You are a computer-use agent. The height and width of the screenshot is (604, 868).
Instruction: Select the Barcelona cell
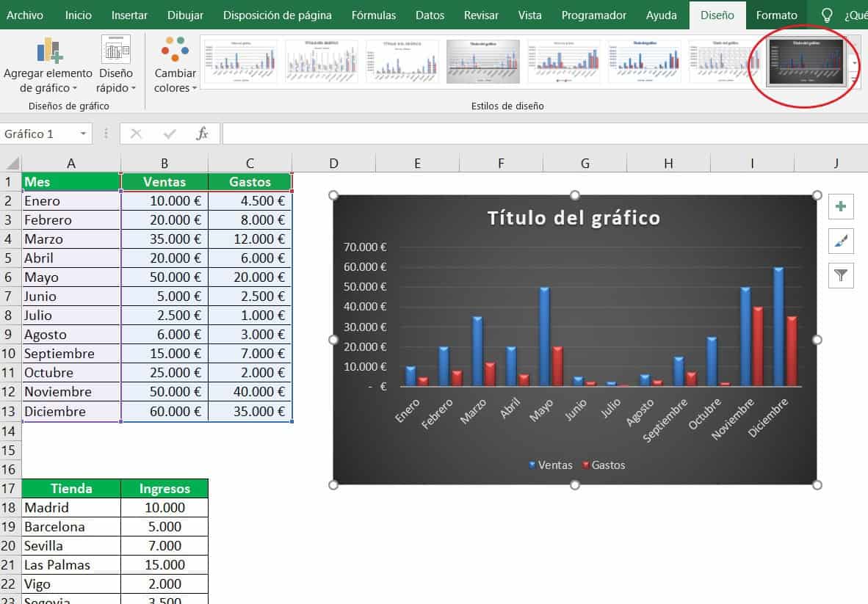[x=70, y=526]
